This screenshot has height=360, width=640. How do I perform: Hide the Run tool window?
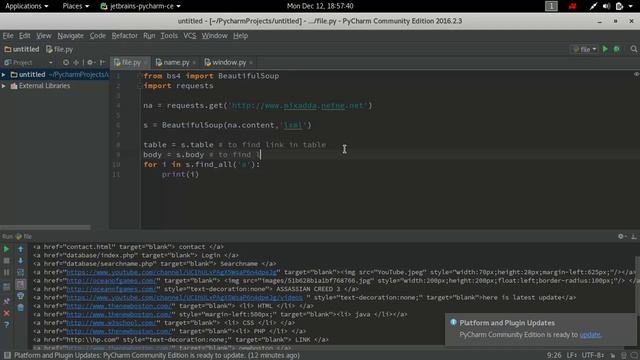pyautogui.click(x=634, y=236)
